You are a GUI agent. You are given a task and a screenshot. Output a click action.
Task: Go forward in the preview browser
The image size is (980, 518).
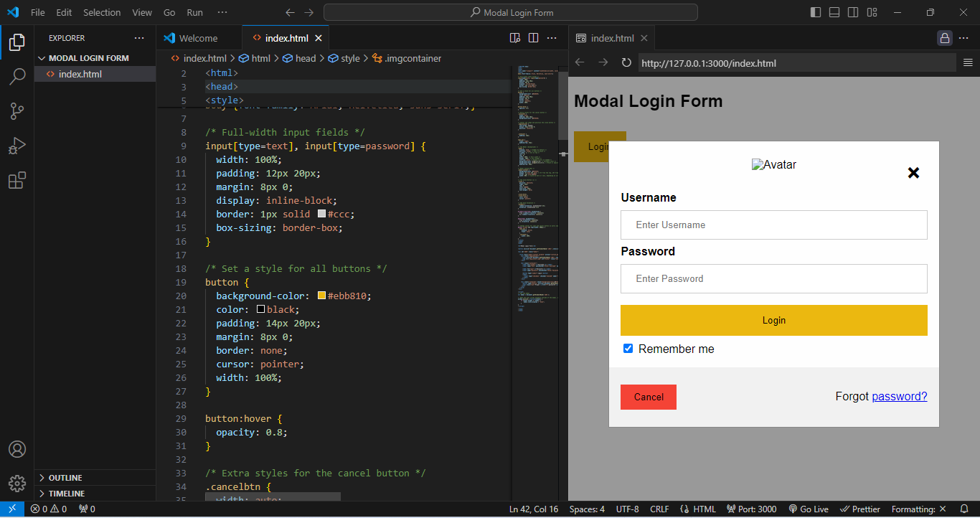point(603,62)
